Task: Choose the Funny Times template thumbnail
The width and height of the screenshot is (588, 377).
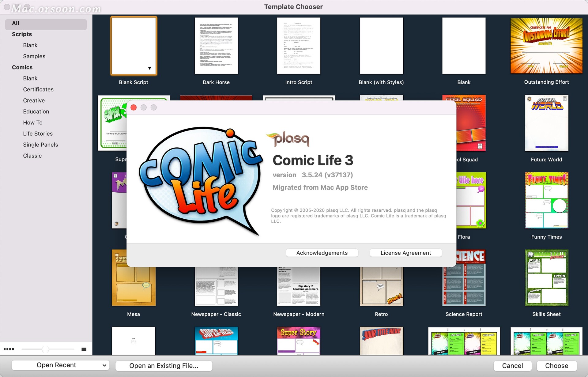Action: pos(547,200)
